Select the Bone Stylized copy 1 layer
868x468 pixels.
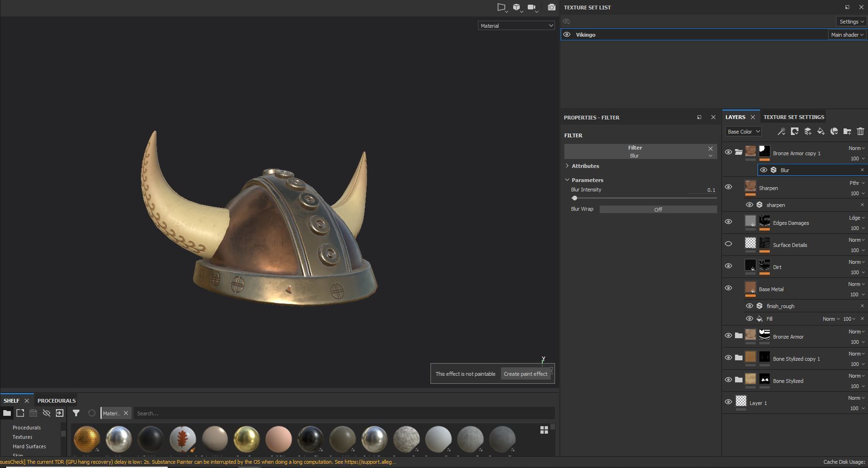pos(796,359)
